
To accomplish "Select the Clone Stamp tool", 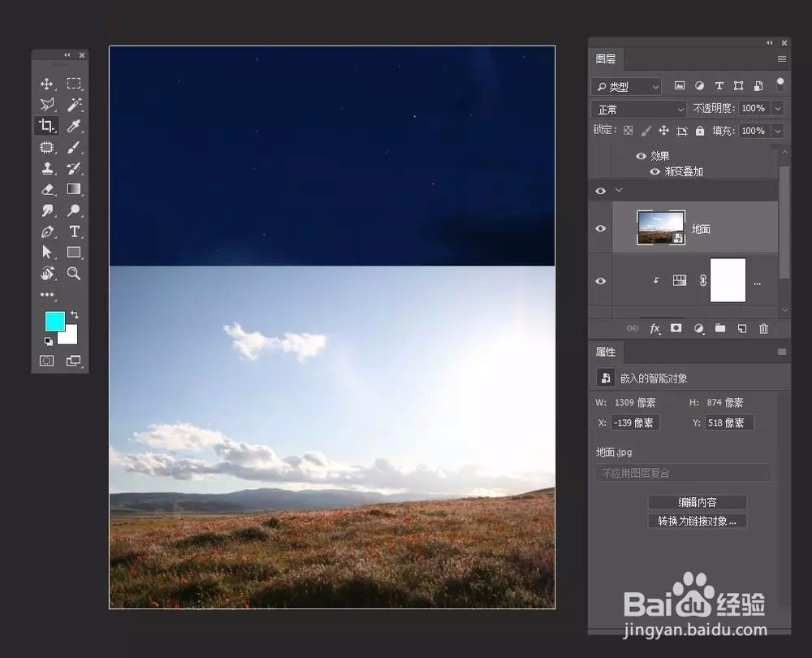I will (46, 167).
